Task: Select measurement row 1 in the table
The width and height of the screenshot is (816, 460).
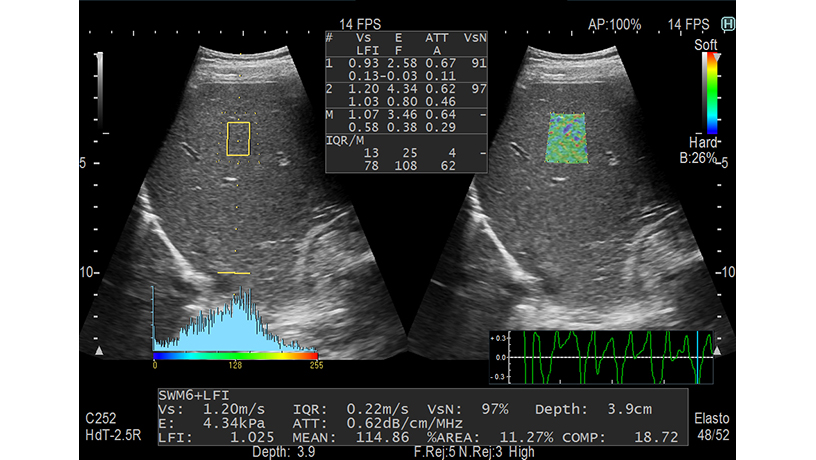Action: pyautogui.click(x=407, y=69)
